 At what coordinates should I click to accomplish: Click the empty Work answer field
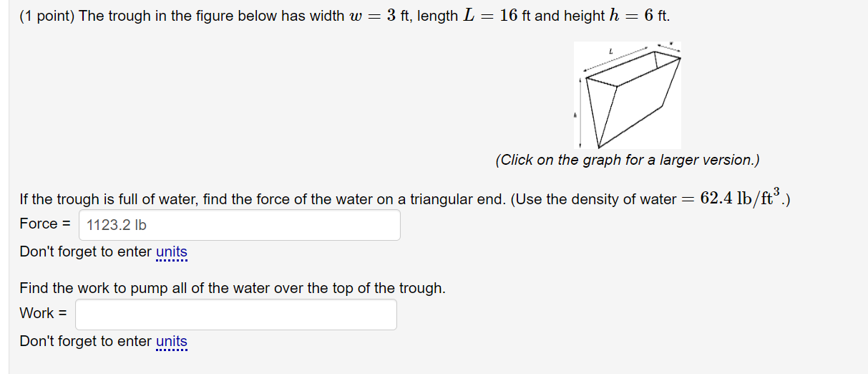[x=236, y=315]
